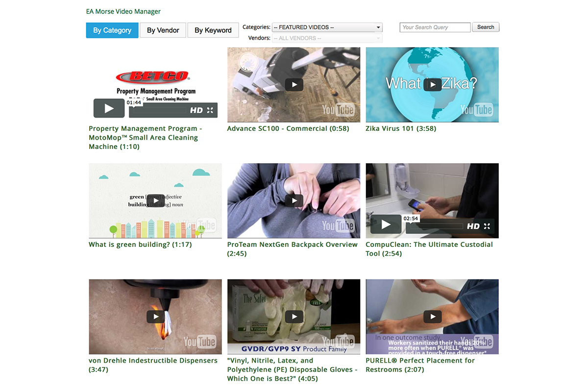Open the Categories dropdown showing Featured Videos

click(327, 27)
